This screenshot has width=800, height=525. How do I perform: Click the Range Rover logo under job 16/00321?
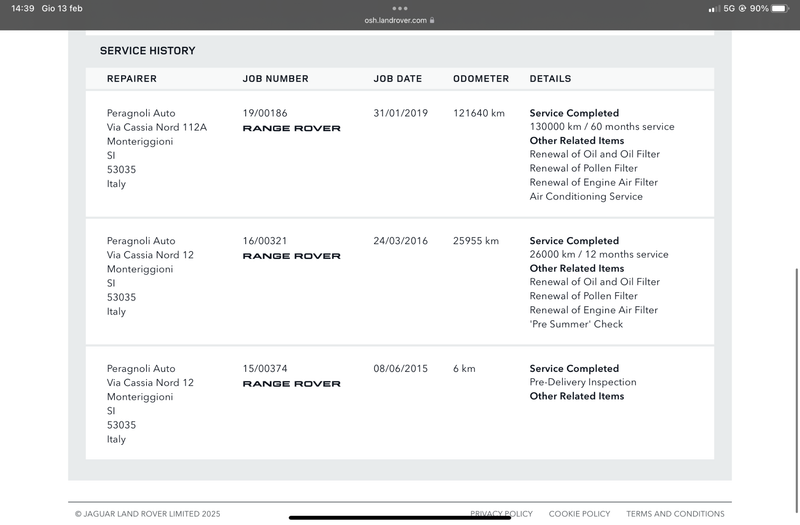[x=291, y=256]
